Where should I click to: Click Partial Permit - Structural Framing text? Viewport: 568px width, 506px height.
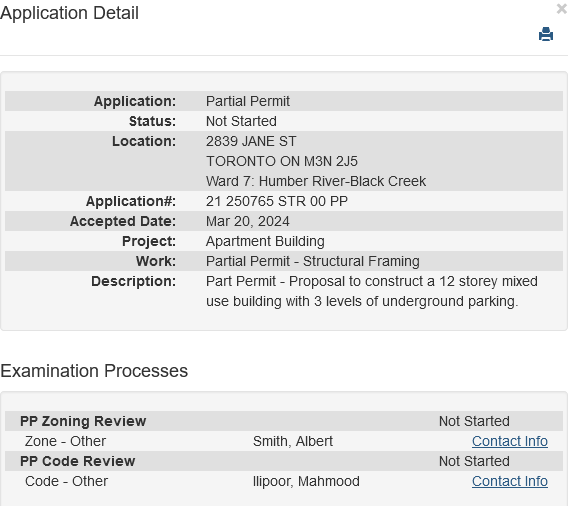313,261
